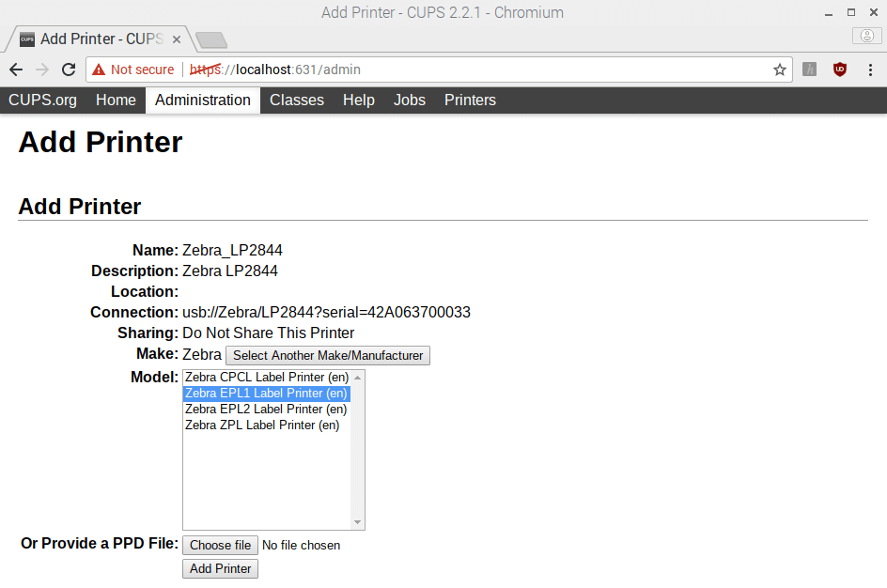Maximize the Chromium window
887x588 pixels.
pos(850,12)
